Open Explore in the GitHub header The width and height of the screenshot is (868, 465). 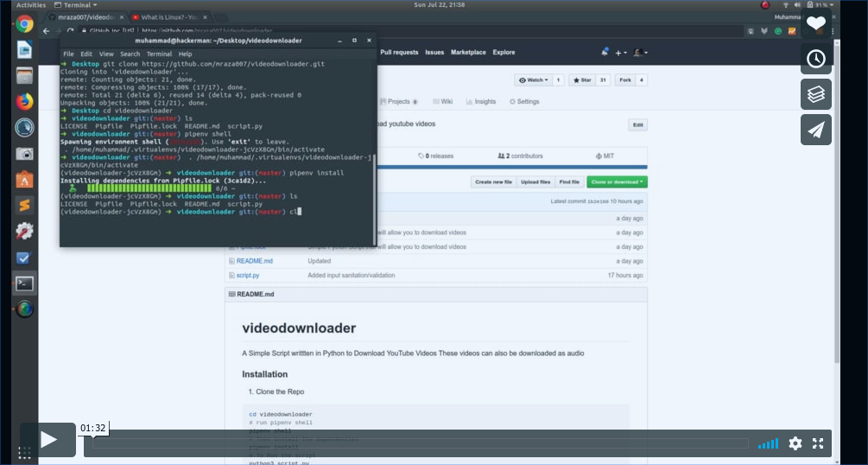tap(504, 52)
